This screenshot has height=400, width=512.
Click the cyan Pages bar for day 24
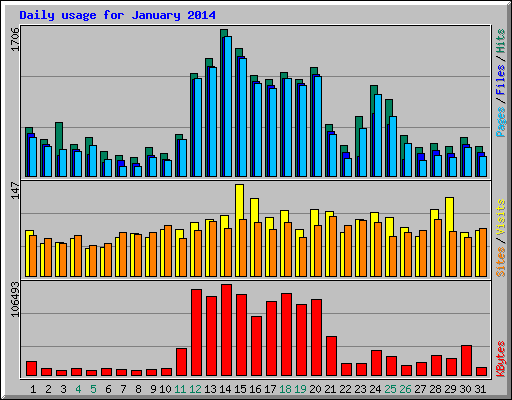[378, 135]
